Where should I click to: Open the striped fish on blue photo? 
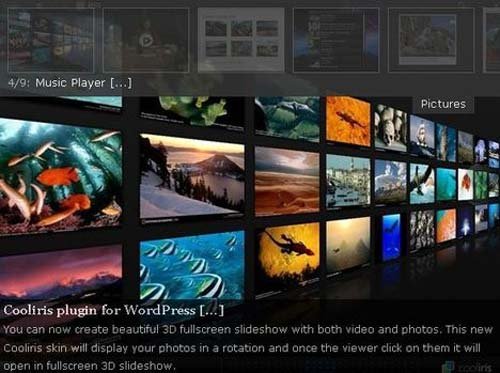click(192, 266)
